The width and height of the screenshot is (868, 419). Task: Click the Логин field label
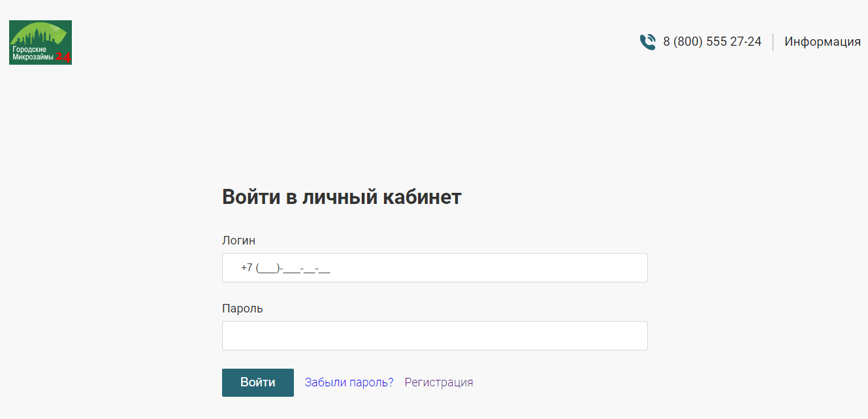238,241
